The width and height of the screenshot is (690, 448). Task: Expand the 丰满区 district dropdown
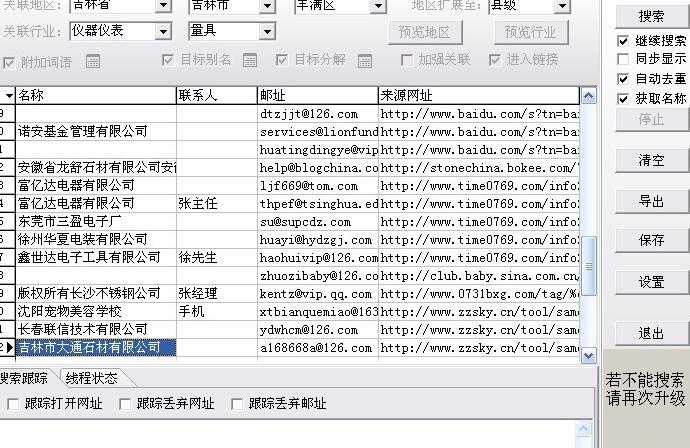pyautogui.click(x=378, y=6)
